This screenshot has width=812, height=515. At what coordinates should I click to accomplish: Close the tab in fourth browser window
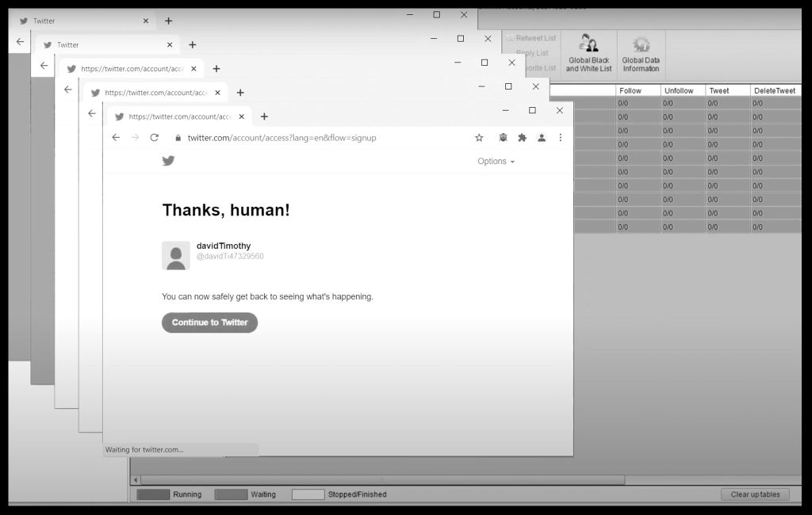217,93
